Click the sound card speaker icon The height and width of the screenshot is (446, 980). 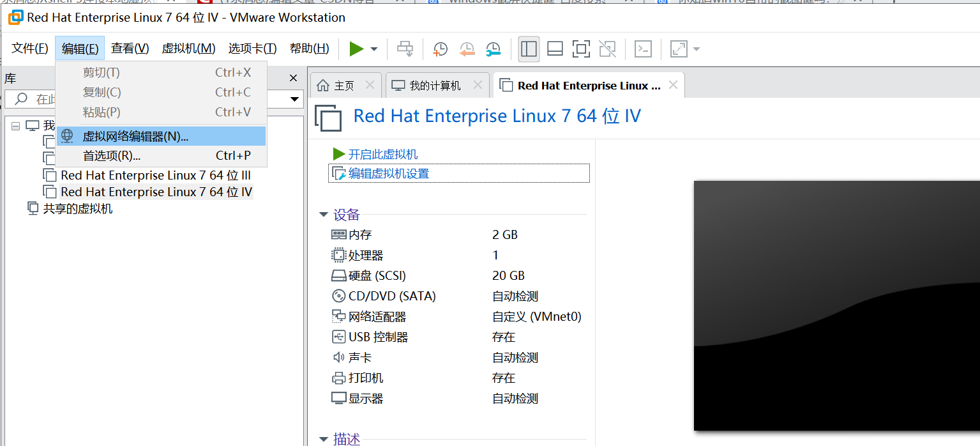point(338,357)
